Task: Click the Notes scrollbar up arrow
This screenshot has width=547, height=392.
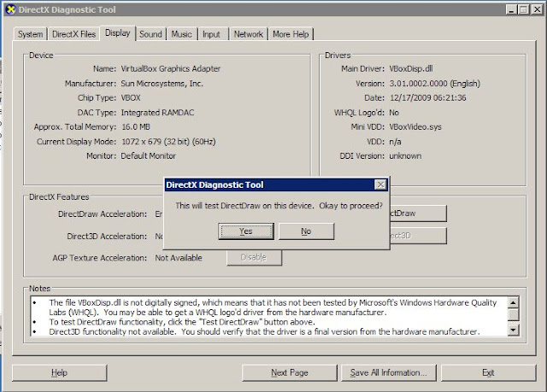Action: click(x=513, y=302)
